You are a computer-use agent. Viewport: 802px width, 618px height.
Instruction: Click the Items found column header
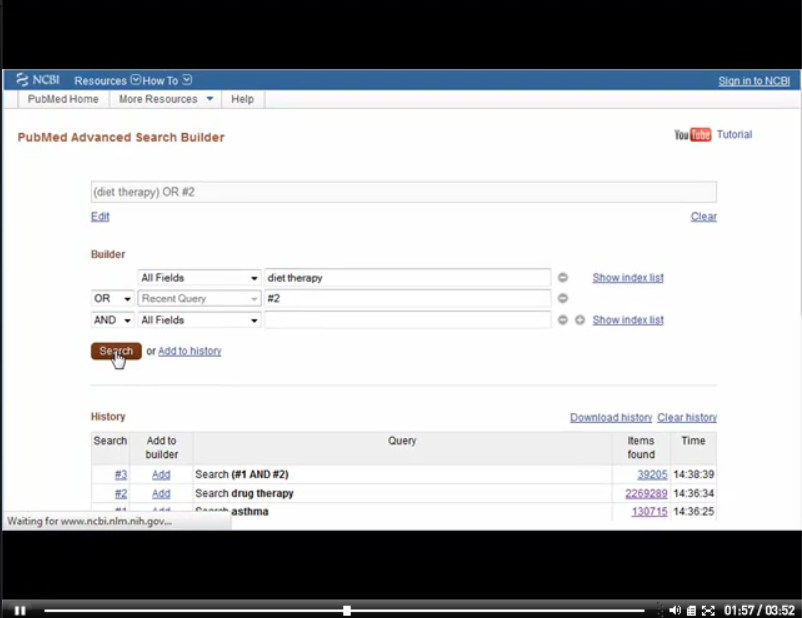641,448
